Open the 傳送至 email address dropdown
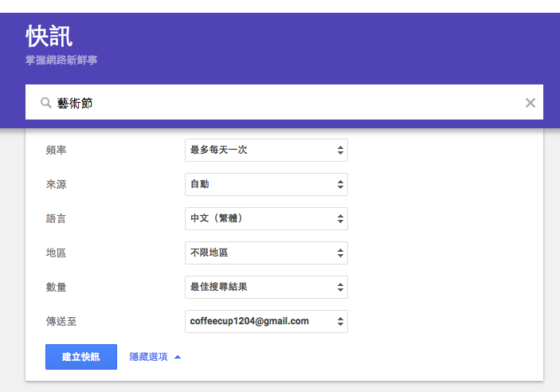 click(266, 322)
